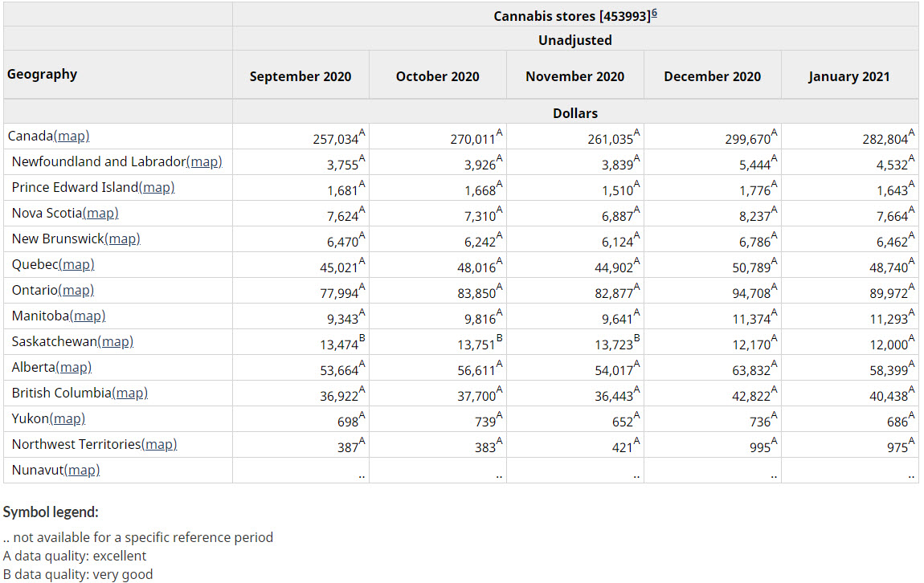Click the Quebec map link
This screenshot has width=924, height=583.
pyautogui.click(x=76, y=265)
